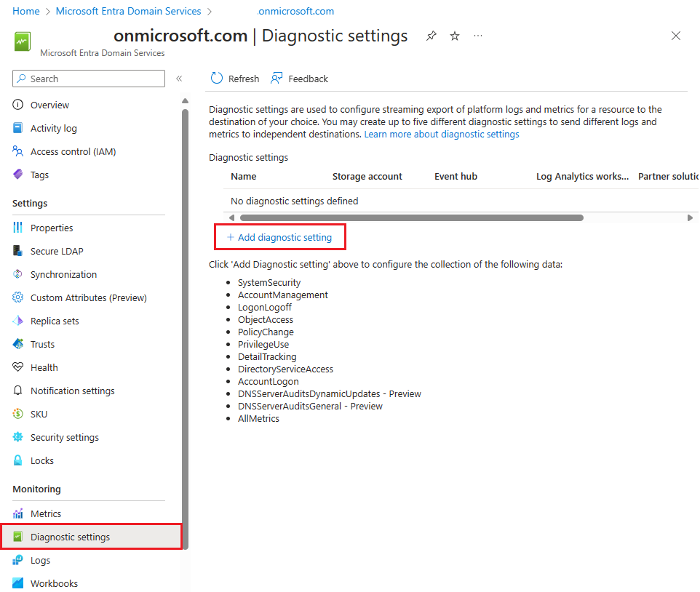The width and height of the screenshot is (700, 592).
Task: Refresh the diagnostic settings list
Action: click(x=234, y=78)
